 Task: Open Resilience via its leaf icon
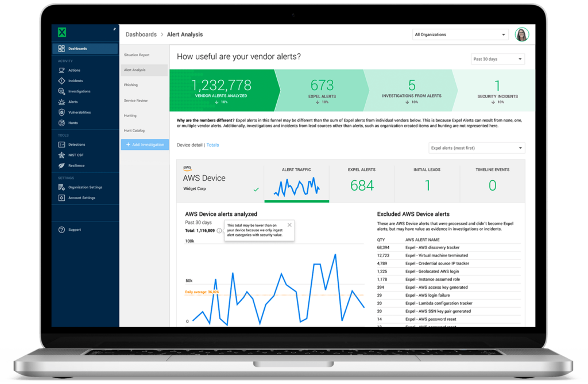61,165
